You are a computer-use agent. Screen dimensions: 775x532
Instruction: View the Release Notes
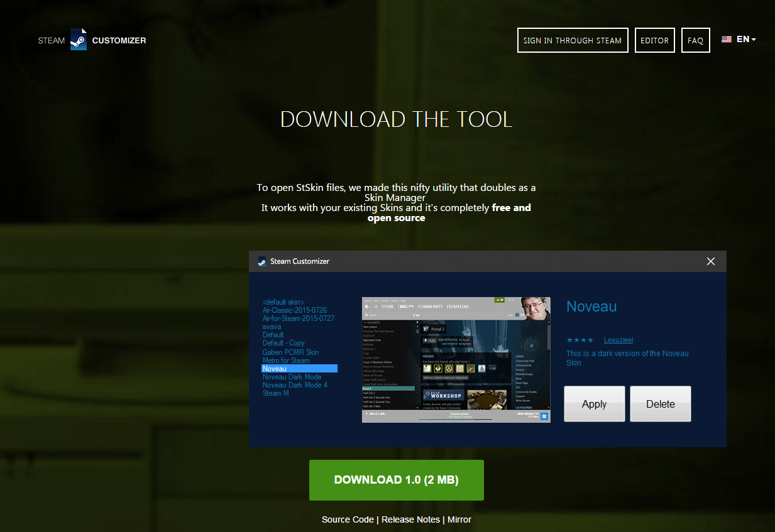[x=410, y=519]
